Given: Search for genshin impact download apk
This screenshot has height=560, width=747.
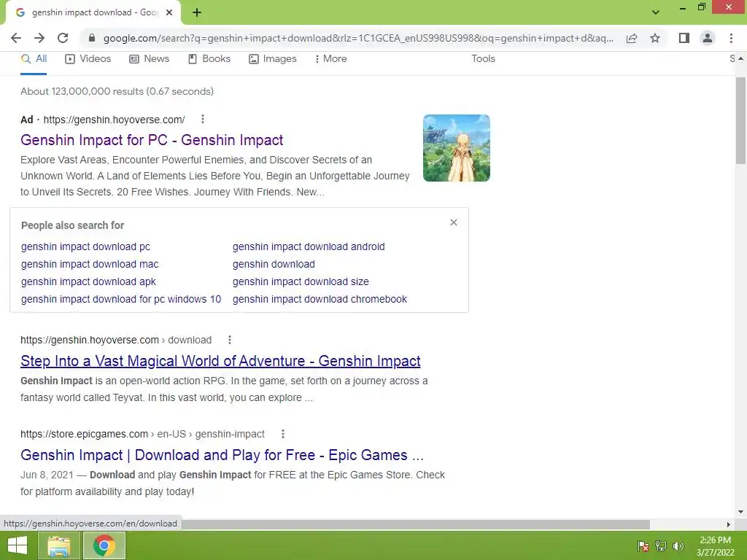Looking at the screenshot, I should (88, 281).
